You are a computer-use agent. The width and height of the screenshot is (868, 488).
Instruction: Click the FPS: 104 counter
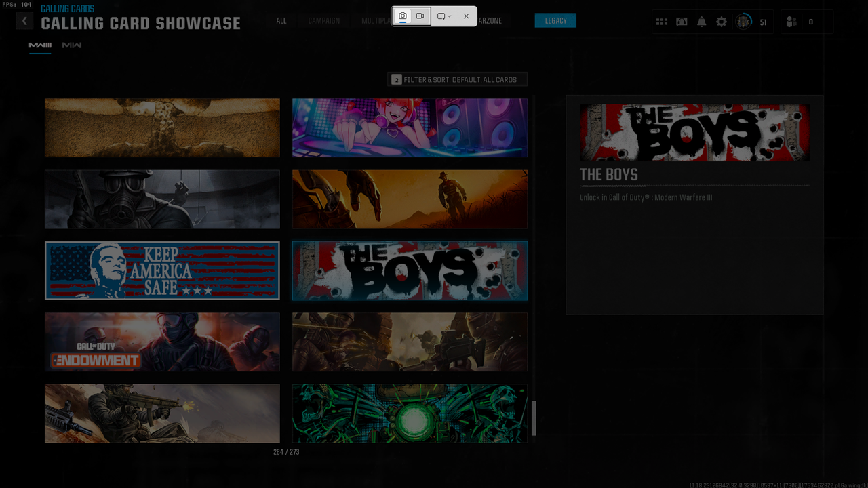click(16, 5)
